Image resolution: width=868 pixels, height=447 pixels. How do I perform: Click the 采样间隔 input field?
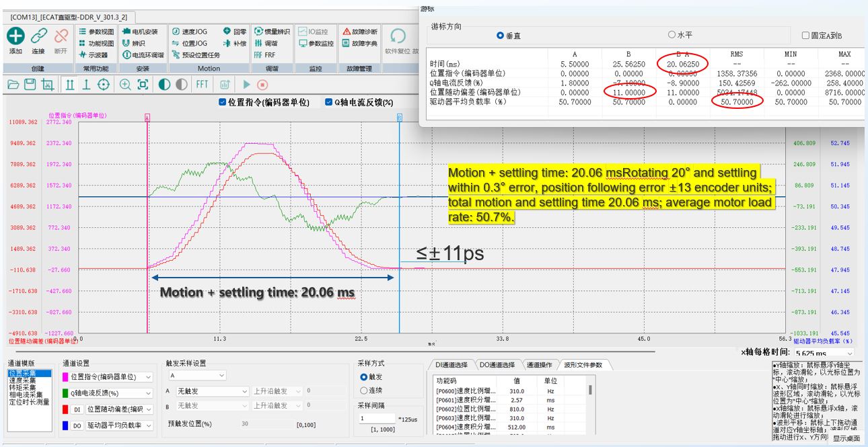click(377, 418)
